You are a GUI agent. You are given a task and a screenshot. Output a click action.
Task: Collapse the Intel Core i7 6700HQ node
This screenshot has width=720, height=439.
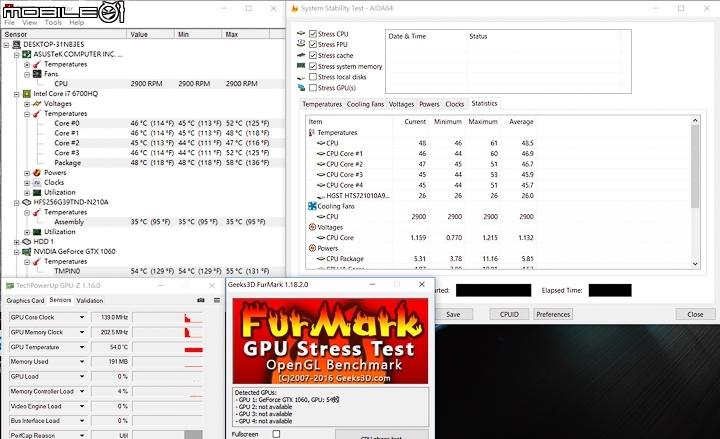[x=17, y=94]
